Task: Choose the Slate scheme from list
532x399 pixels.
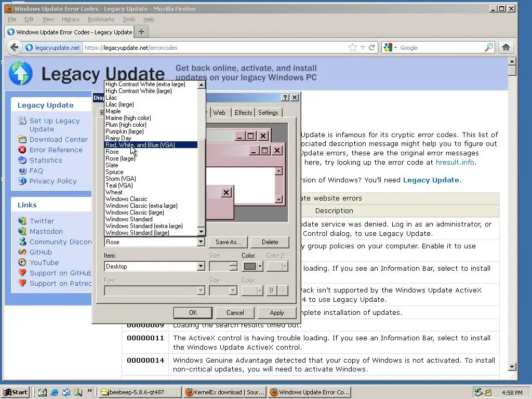Action: pos(151,165)
